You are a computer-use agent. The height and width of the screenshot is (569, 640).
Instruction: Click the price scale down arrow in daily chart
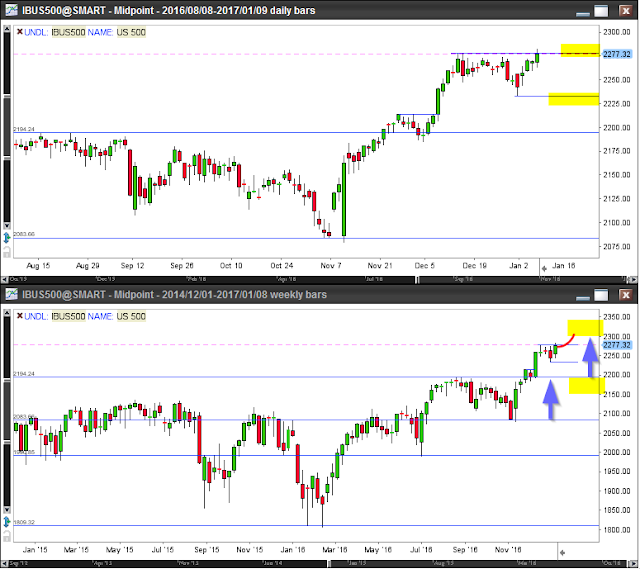click(x=7, y=226)
